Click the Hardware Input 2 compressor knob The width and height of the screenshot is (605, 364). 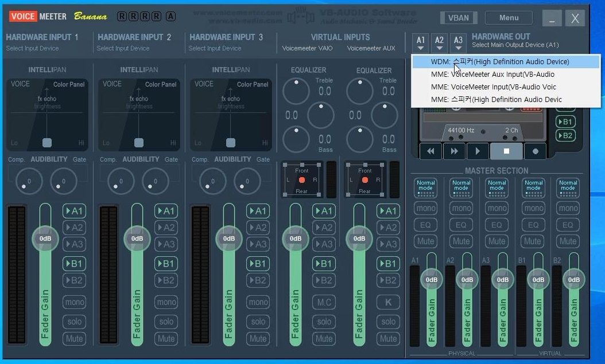(121, 181)
